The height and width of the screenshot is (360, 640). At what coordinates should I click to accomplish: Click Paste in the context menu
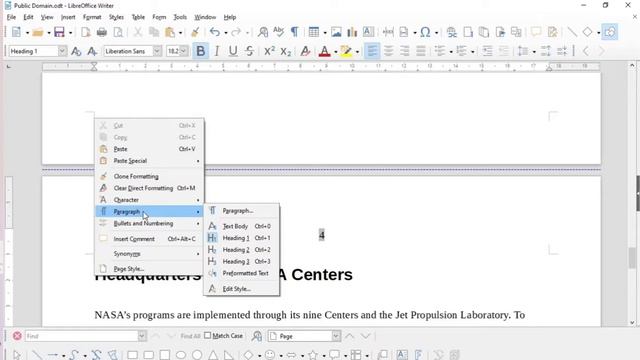(149, 149)
